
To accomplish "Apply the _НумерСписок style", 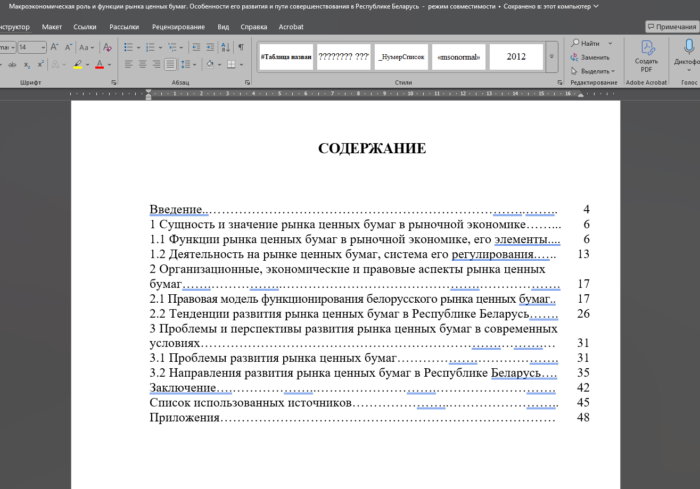I will (401, 57).
